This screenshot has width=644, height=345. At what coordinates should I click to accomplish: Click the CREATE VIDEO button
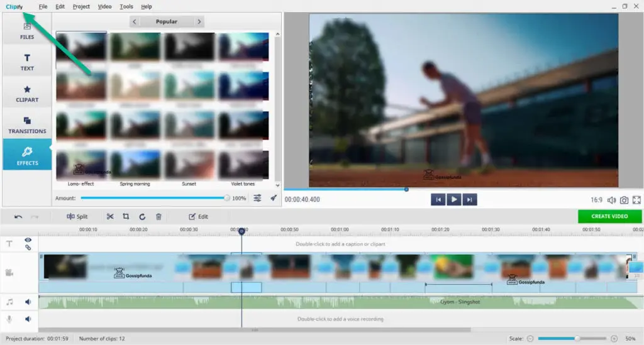(609, 216)
